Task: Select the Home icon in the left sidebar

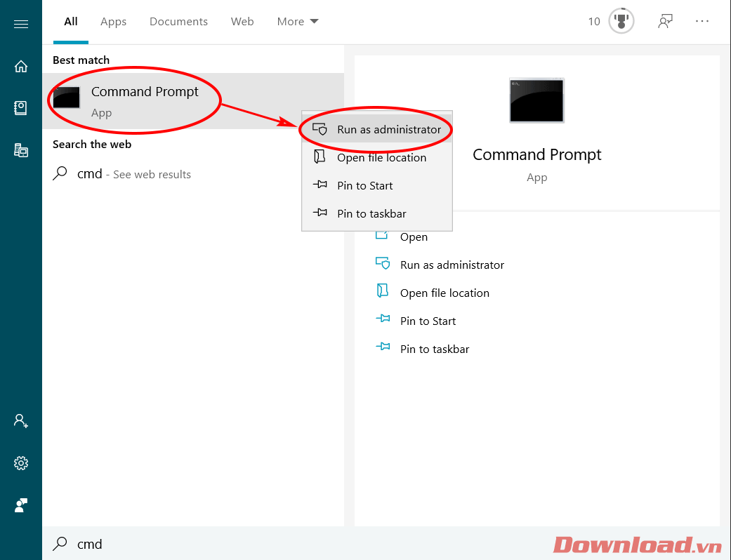Action: tap(20, 65)
